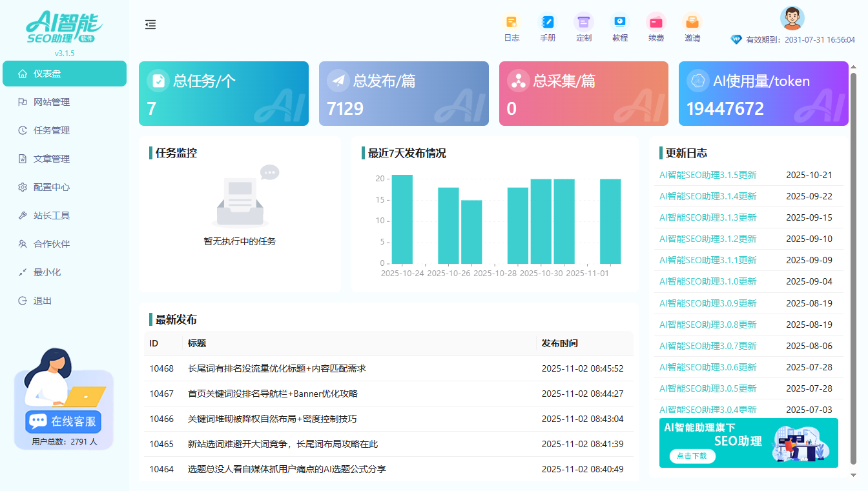Open the user avatar profile
868x491 pixels.
[792, 18]
